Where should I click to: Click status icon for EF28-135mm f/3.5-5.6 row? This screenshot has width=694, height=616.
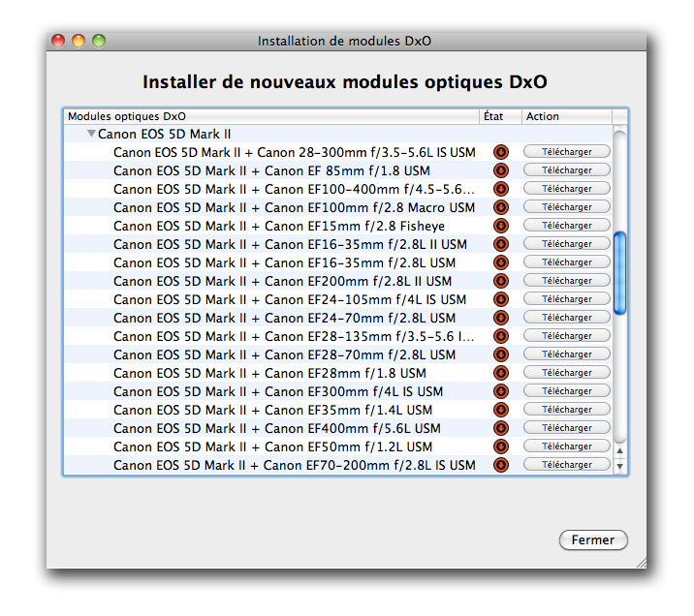click(x=500, y=336)
